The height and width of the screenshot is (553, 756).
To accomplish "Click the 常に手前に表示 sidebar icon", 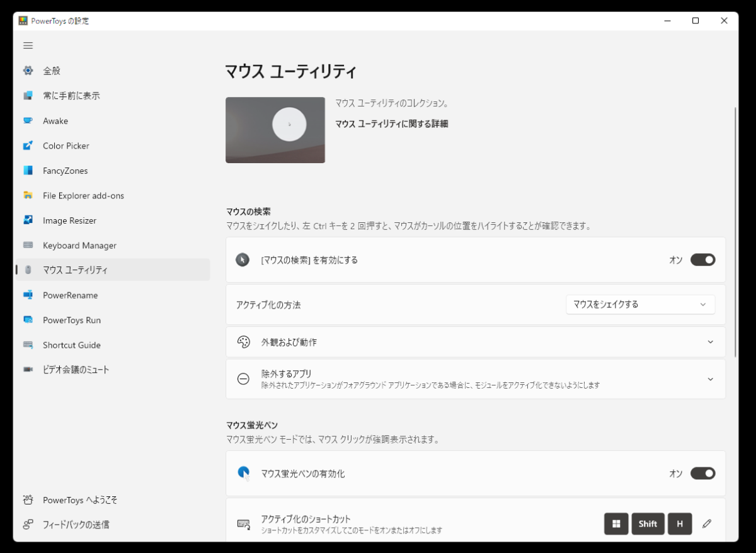I will [28, 96].
